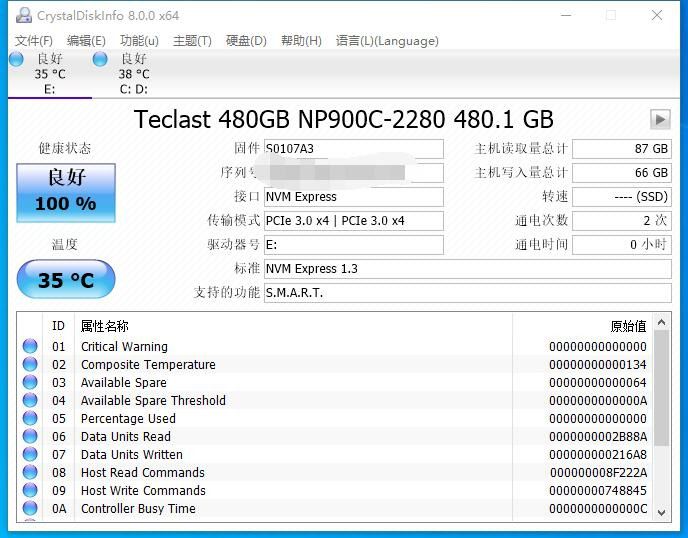Go to next disk with arrow button
This screenshot has height=538, width=688.
(x=660, y=119)
